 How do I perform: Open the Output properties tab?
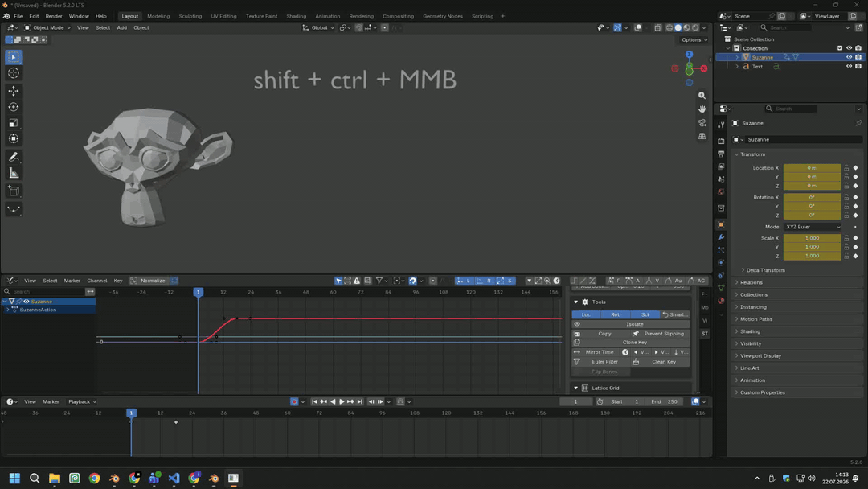click(721, 154)
